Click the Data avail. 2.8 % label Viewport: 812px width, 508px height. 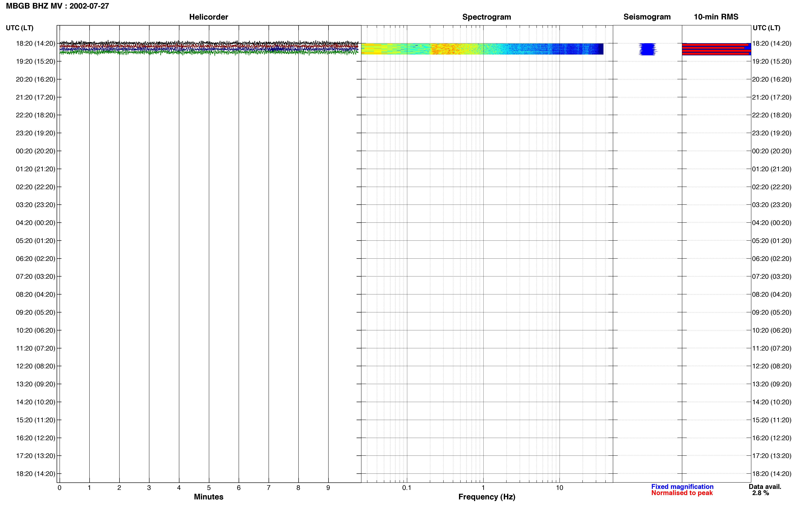pyautogui.click(x=765, y=490)
